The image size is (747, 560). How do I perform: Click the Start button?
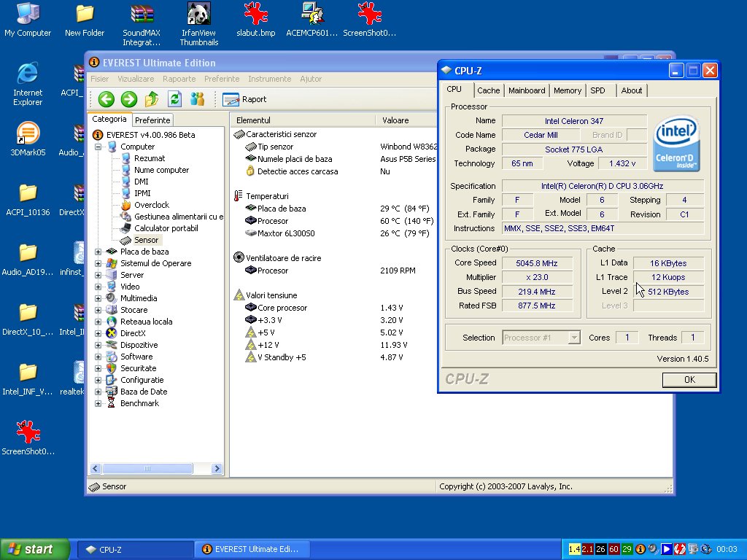[34, 549]
